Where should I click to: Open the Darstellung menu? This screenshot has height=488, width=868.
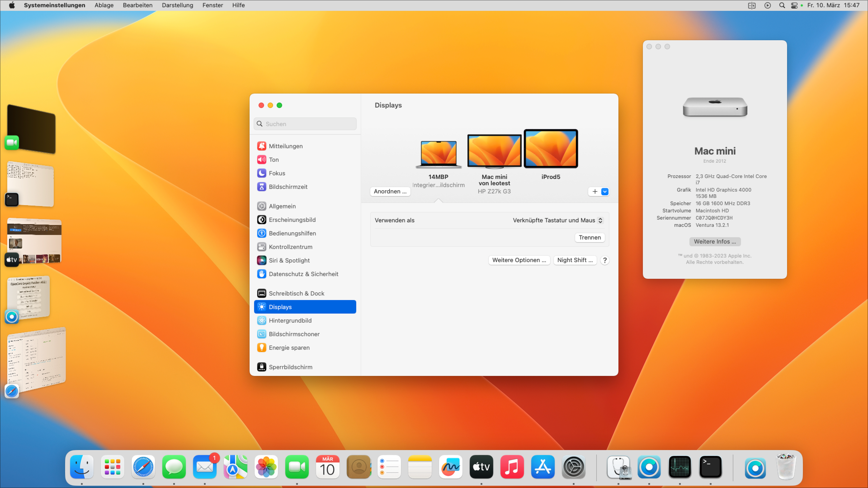click(177, 5)
